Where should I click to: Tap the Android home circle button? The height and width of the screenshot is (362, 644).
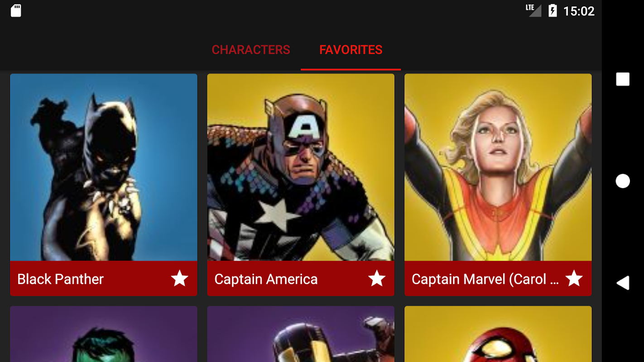[x=623, y=181]
